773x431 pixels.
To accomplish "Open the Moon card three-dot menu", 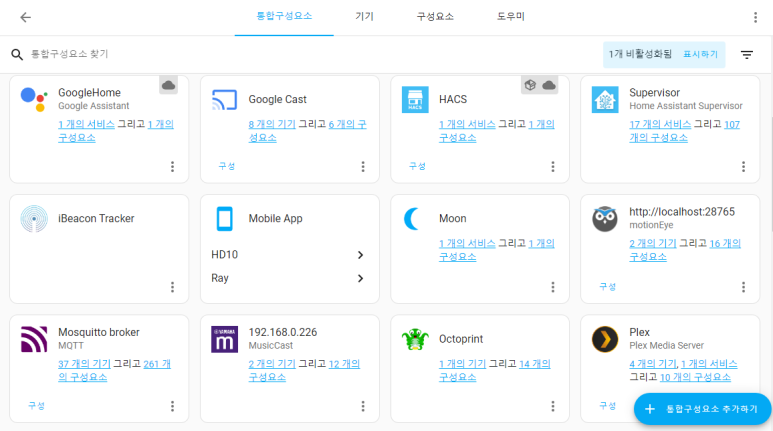I will [x=553, y=287].
